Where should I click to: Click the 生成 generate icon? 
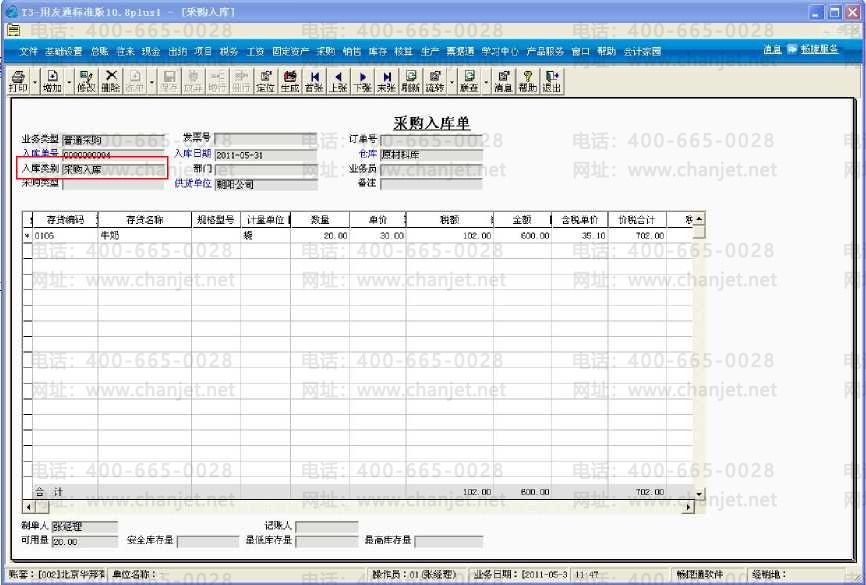[x=290, y=81]
